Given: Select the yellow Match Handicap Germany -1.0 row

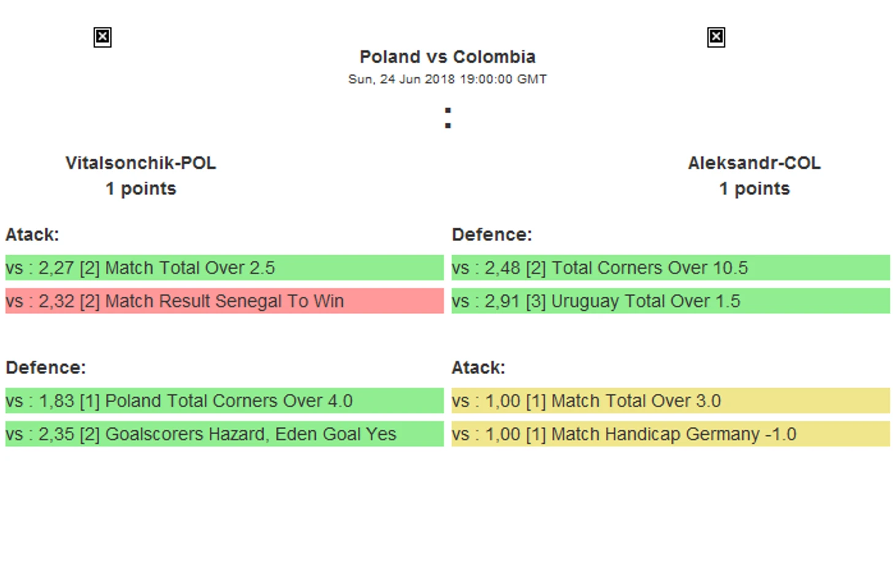Looking at the screenshot, I should pyautogui.click(x=671, y=434).
